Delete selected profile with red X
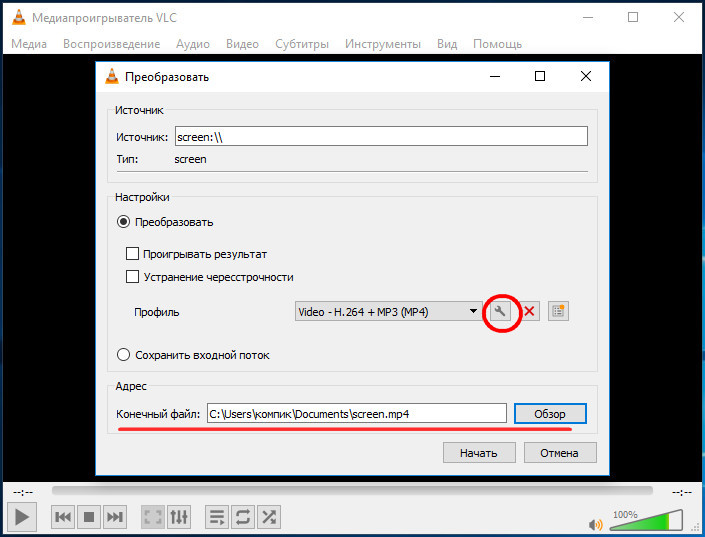This screenshot has height=537, width=705. (529, 311)
